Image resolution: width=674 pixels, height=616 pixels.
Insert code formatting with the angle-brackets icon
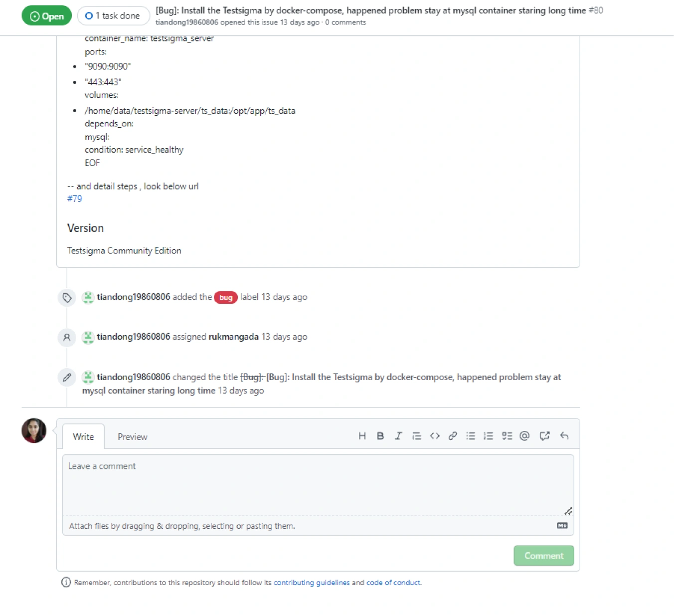click(435, 436)
